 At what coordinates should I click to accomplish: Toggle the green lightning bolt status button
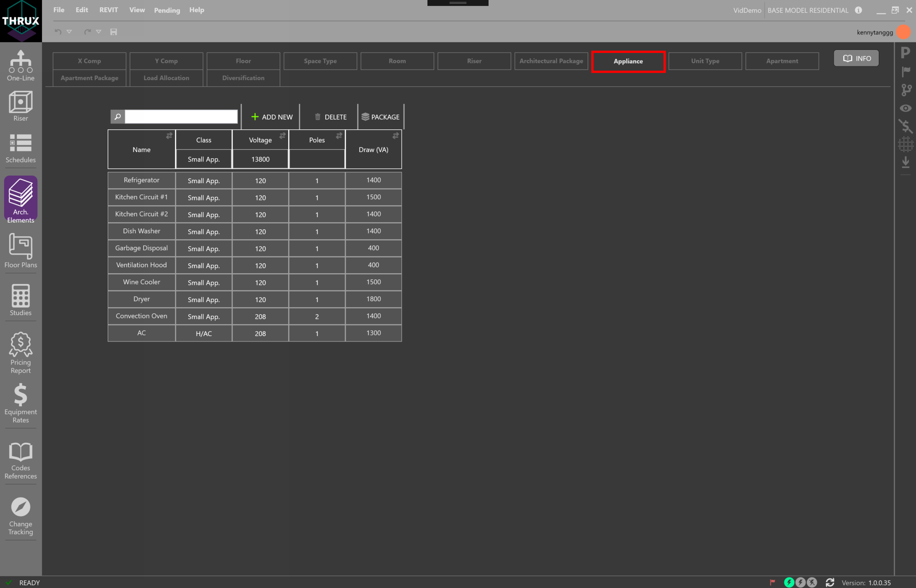[789, 583]
